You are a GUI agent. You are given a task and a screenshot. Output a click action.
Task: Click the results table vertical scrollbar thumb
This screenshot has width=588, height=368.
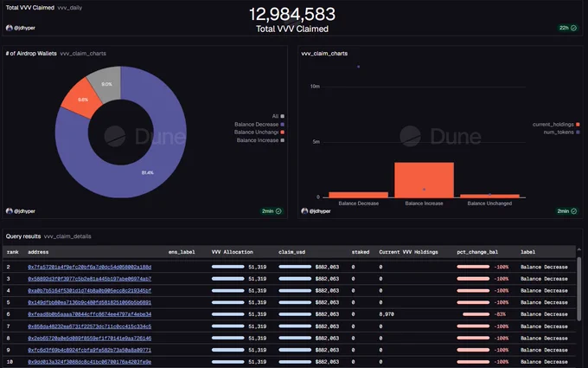click(x=579, y=287)
